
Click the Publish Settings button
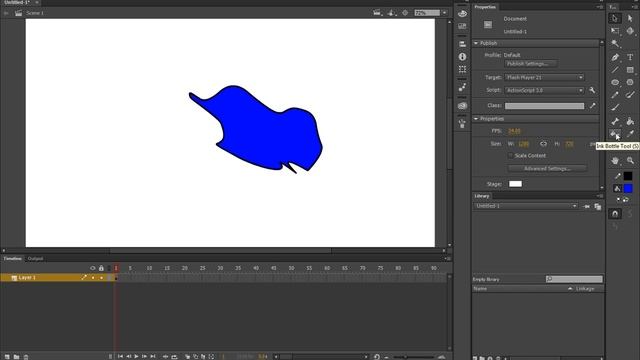[x=531, y=64]
